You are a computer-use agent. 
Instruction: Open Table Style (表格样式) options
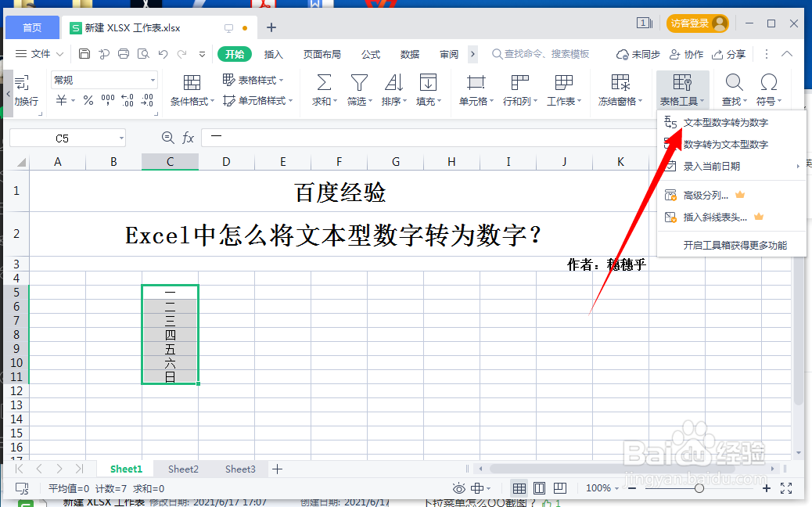click(253, 81)
